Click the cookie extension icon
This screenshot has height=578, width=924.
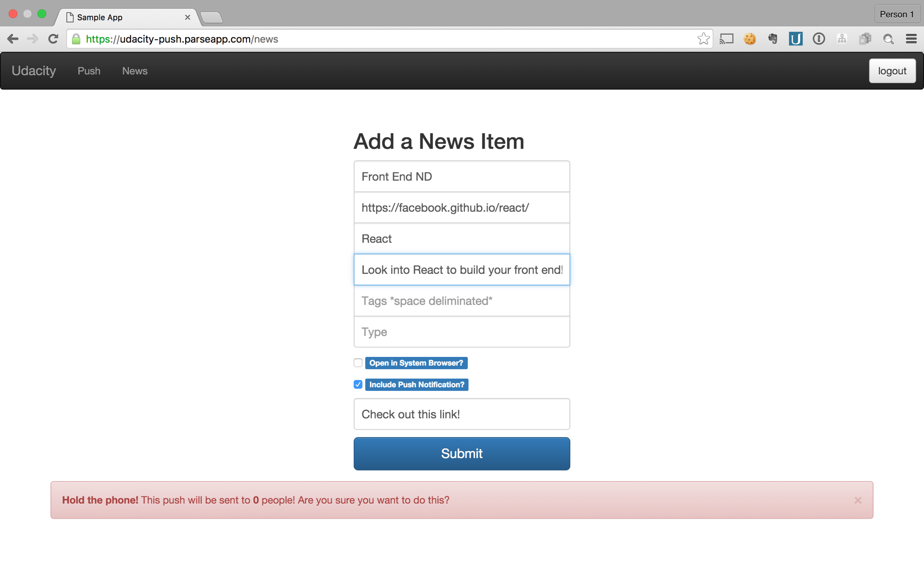pos(750,38)
